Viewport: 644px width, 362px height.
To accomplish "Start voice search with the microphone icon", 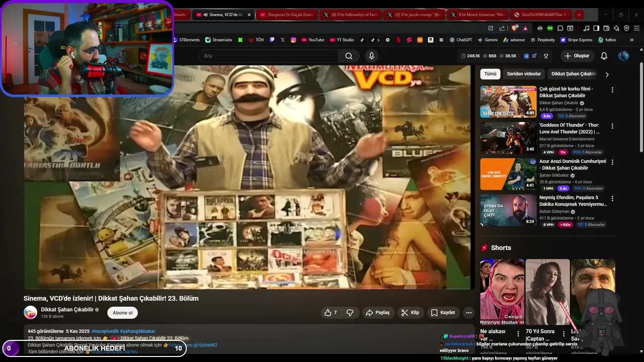I will click(x=371, y=56).
